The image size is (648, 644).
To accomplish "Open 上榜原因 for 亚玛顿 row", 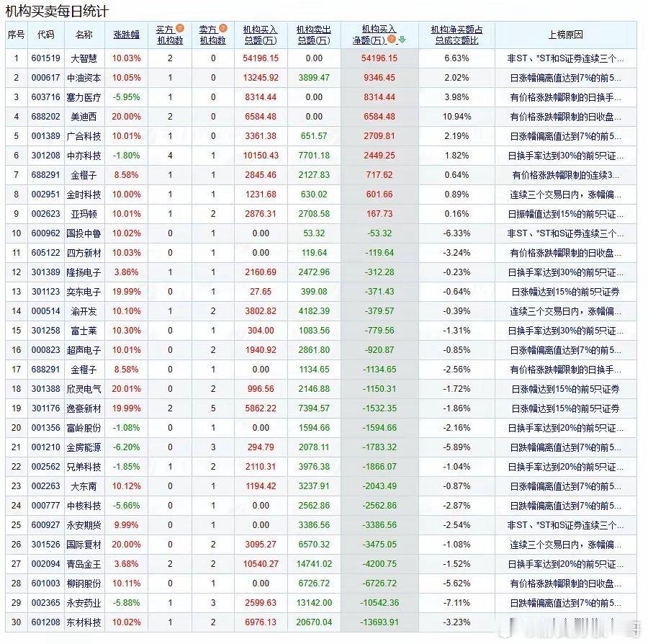I will (x=565, y=214).
